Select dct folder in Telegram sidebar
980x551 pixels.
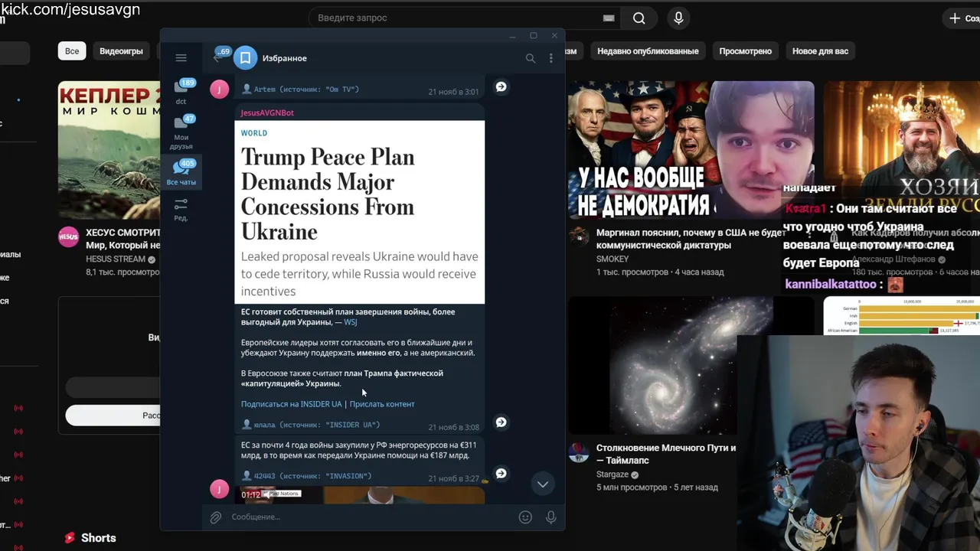[181, 91]
